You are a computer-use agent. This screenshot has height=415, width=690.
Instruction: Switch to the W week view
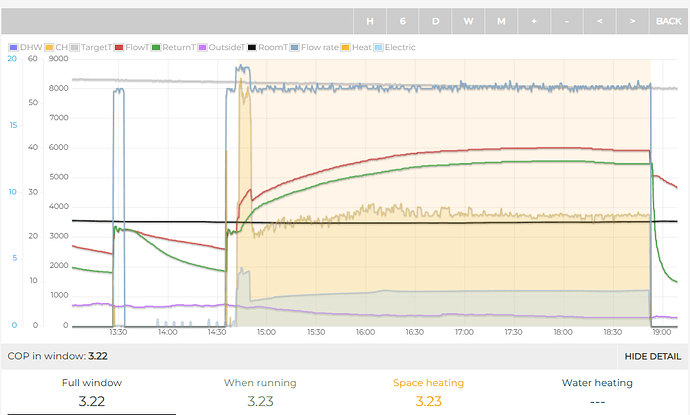(x=468, y=21)
